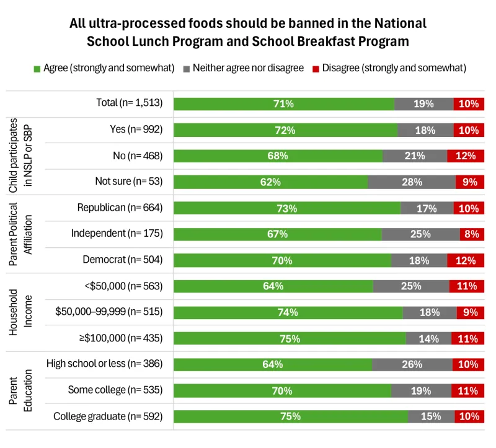Screen dimensions: 496x448
Task: Click the Parent Education group label
Action: pos(21,390)
